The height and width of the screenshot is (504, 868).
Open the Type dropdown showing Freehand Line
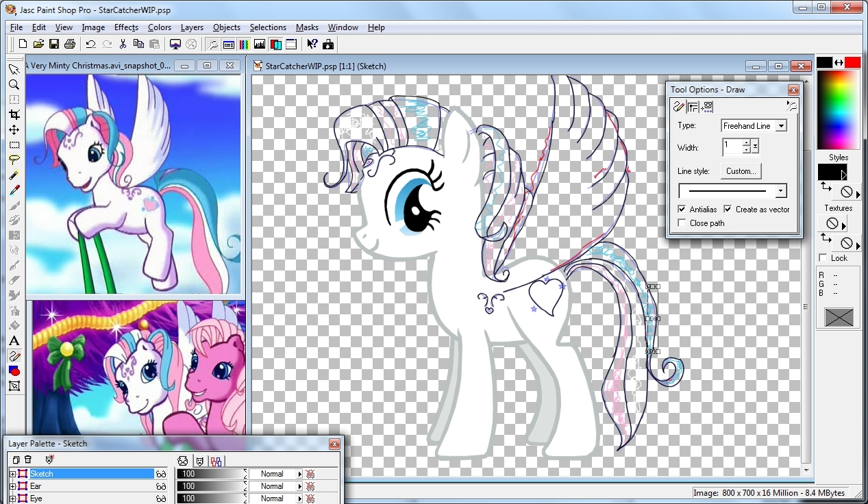(x=781, y=126)
